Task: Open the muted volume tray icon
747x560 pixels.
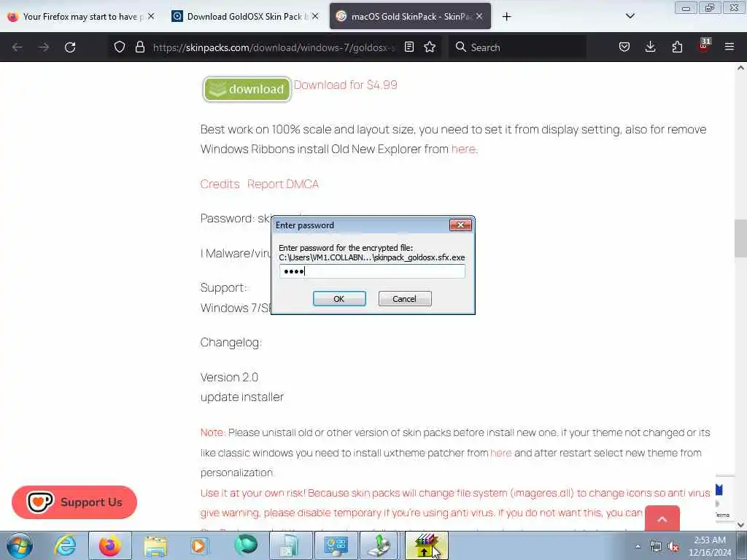Action: (673, 547)
